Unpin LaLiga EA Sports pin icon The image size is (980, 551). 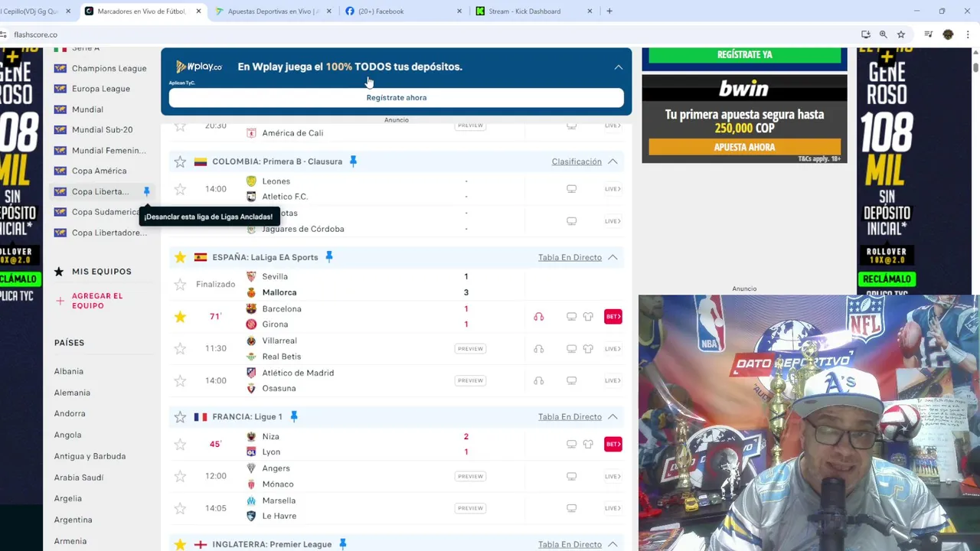(329, 257)
